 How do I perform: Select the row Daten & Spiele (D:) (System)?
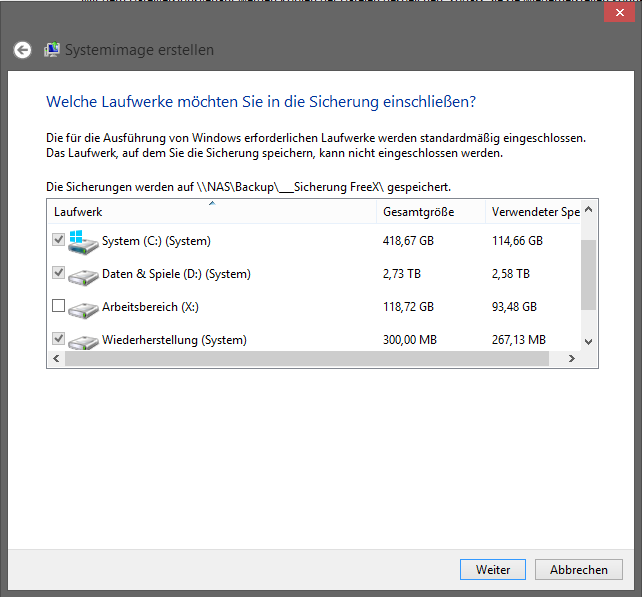[x=314, y=274]
